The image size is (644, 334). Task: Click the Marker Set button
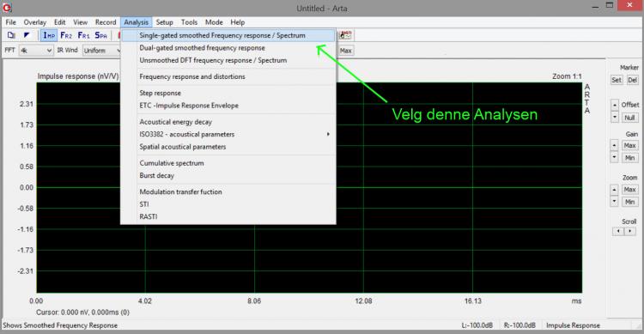[x=617, y=80]
